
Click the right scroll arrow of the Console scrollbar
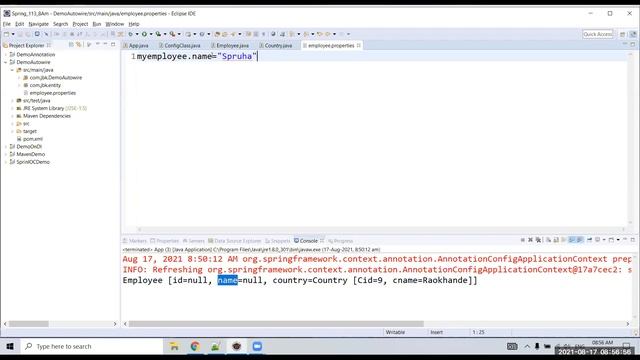coord(628,324)
